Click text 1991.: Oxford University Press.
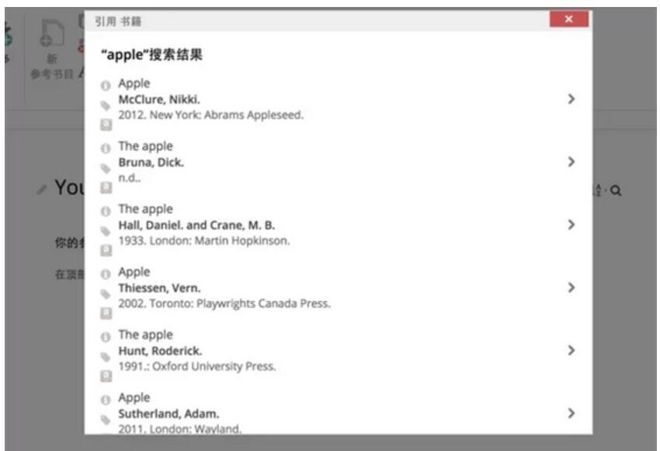 coord(197,366)
